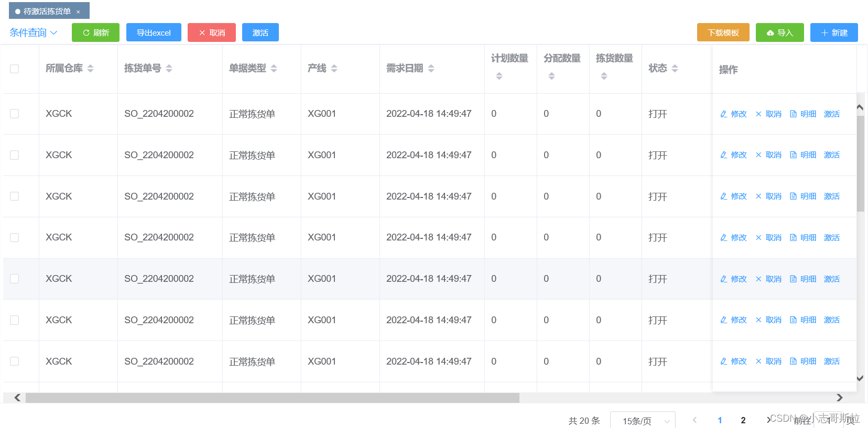Click the horizontal scrollbar thumb
The height and width of the screenshot is (428, 868).
pos(273,398)
